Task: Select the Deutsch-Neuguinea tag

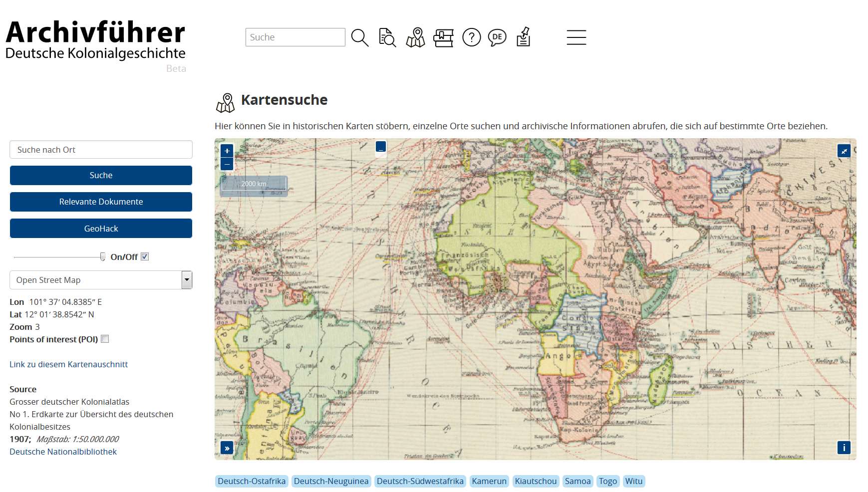Action: pyautogui.click(x=331, y=481)
